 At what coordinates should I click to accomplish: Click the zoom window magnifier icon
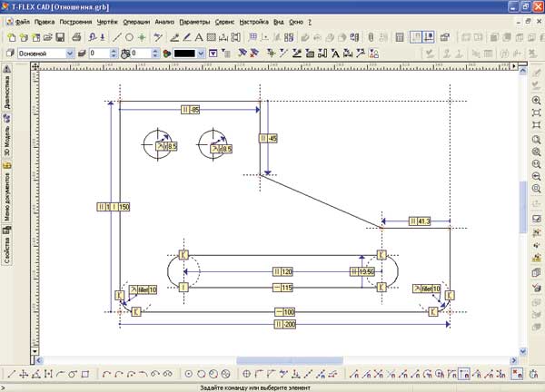coord(536,140)
